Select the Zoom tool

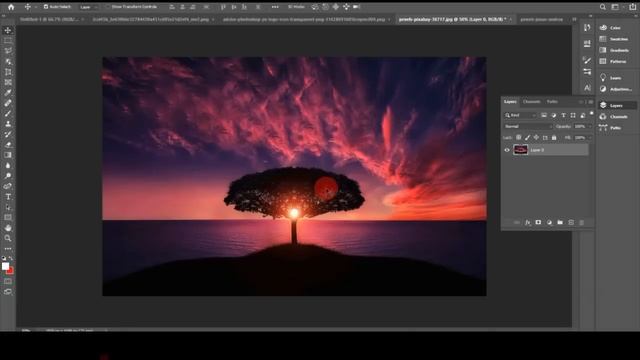(8, 238)
